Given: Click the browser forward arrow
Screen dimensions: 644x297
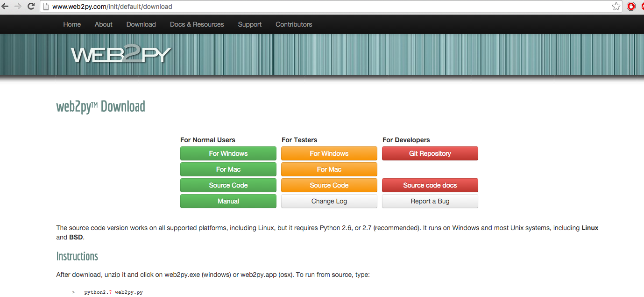Looking at the screenshot, I should (x=18, y=7).
